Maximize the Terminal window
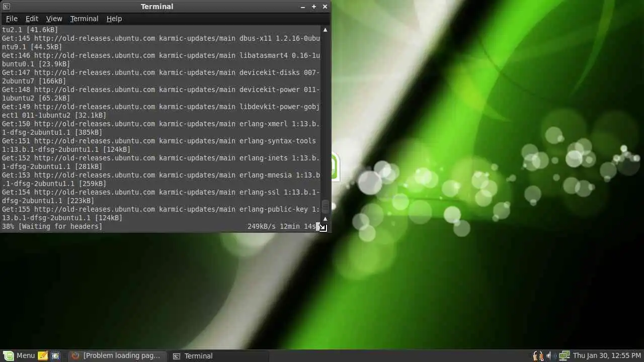This screenshot has width=644, height=362. (x=314, y=7)
